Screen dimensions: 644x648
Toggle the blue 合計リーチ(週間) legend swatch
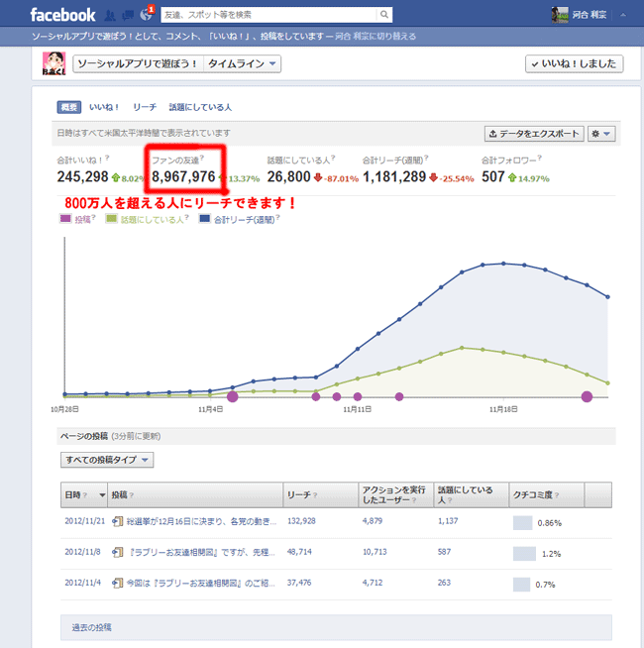point(205,219)
